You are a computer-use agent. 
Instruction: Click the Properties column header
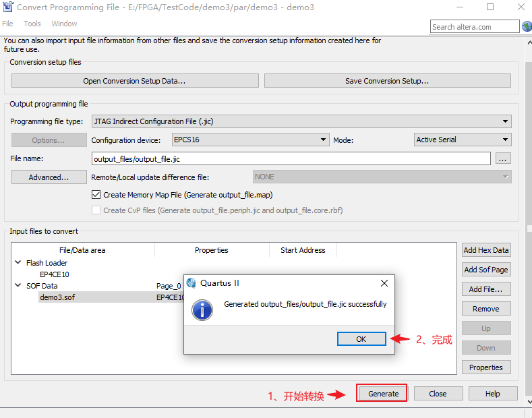tap(212, 250)
